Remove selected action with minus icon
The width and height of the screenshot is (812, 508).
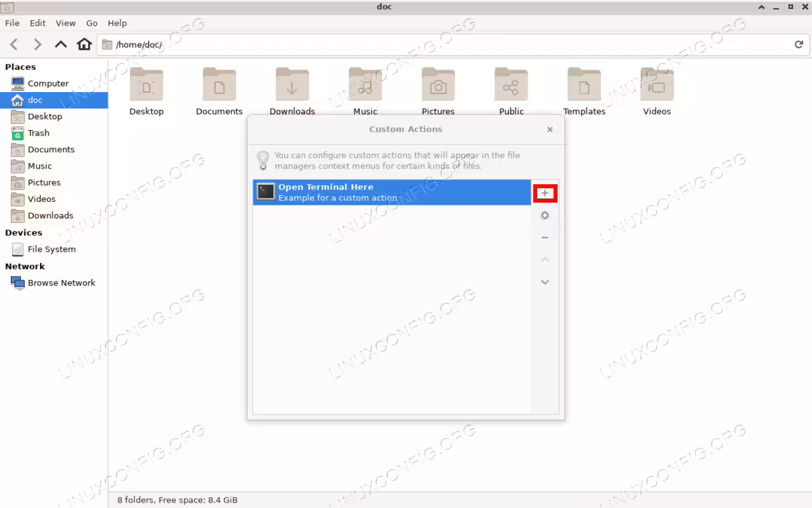545,238
